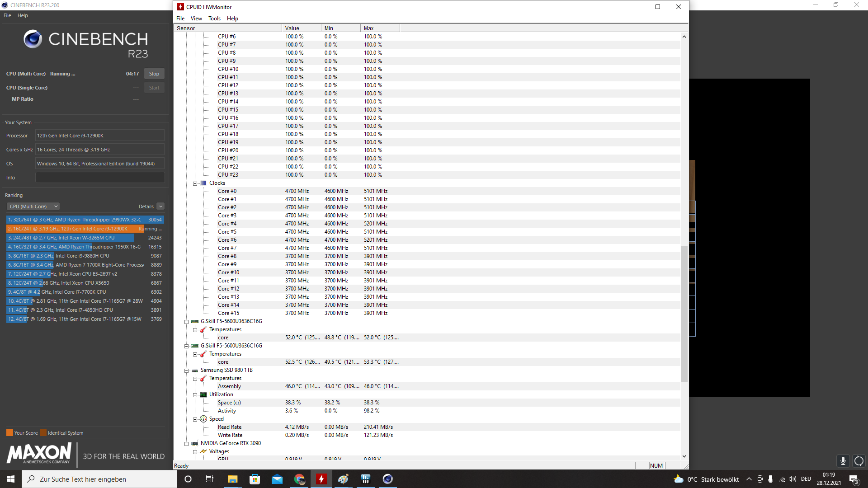Click the Clocks category icon in tree
868x488 pixels.
pyautogui.click(x=203, y=183)
